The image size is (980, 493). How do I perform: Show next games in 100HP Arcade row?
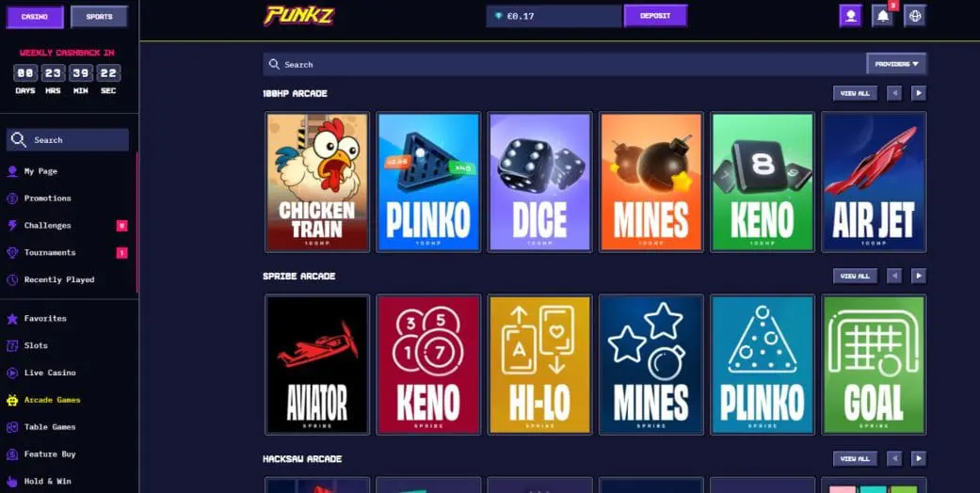click(x=918, y=93)
